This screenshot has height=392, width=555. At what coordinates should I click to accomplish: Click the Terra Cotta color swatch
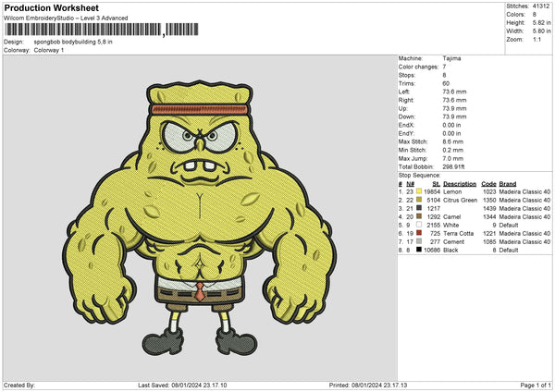pyautogui.click(x=419, y=233)
